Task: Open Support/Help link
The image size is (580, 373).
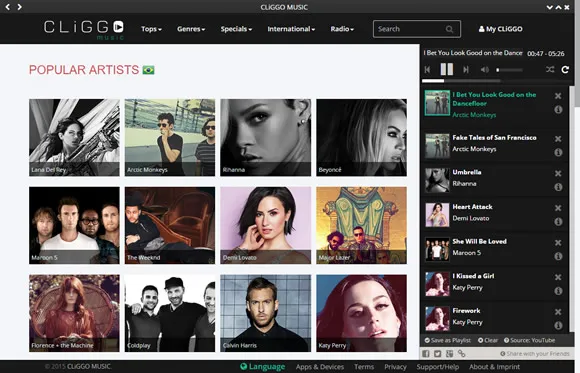Action: pyautogui.click(x=438, y=367)
